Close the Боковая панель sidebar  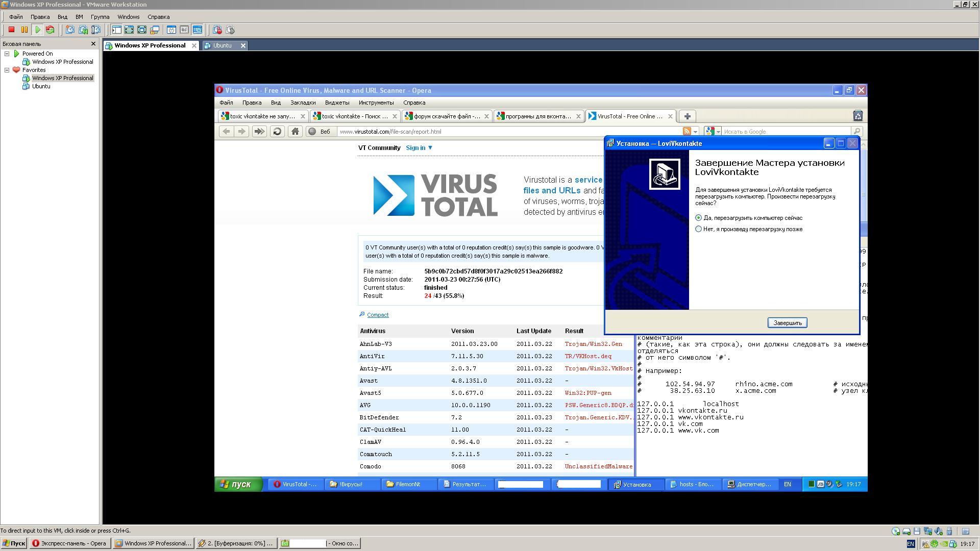coord(93,44)
